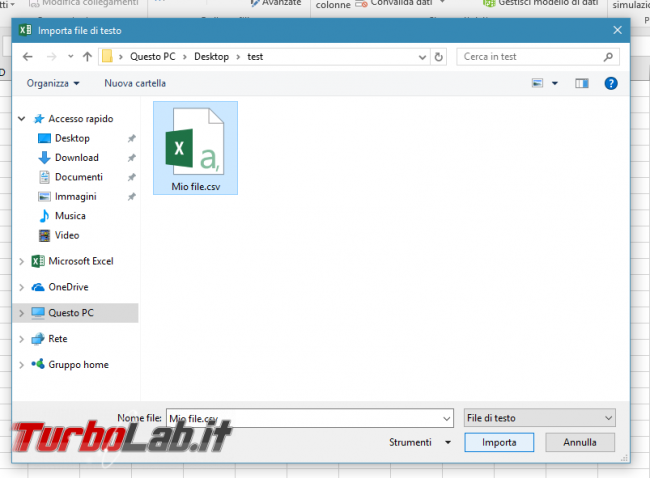650x478 pixels.
Task: Expand the Rete tree node
Action: tap(22, 339)
